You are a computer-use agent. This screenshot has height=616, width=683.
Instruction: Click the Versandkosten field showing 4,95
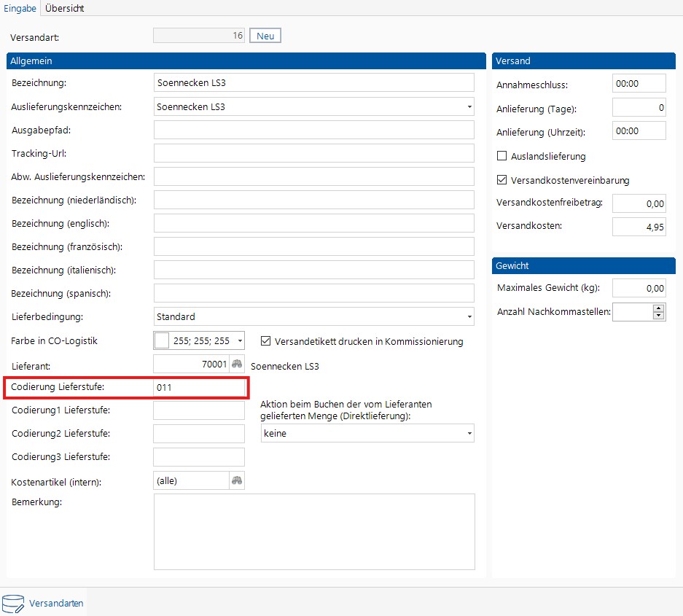pyautogui.click(x=639, y=227)
